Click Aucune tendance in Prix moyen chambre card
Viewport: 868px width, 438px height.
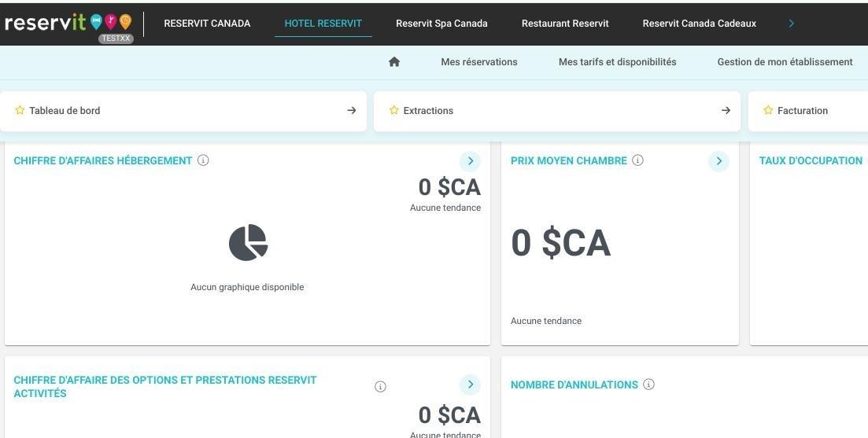pos(546,321)
